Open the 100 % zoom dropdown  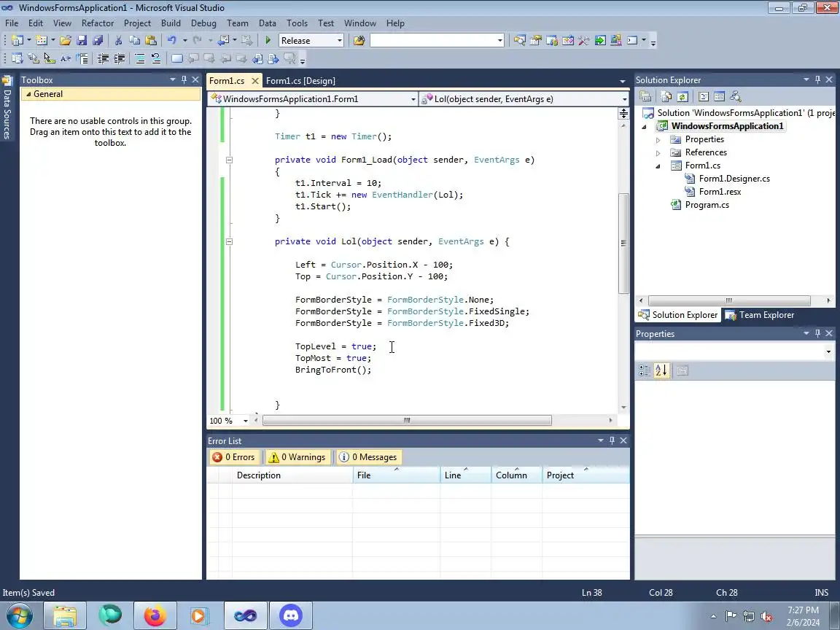(245, 421)
